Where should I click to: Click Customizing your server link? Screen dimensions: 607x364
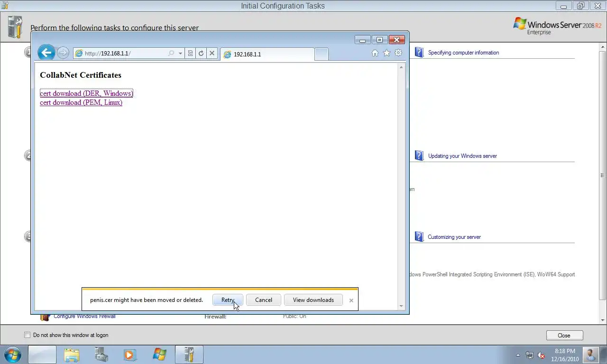[x=454, y=237]
